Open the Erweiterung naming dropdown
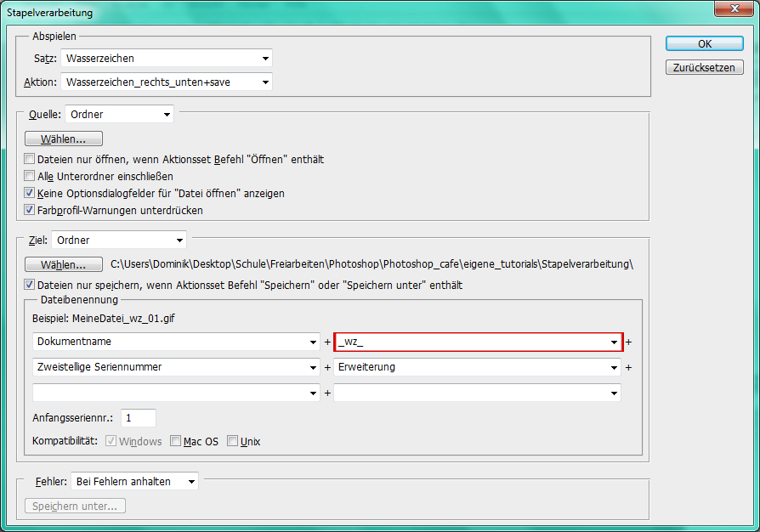760x532 pixels. click(x=477, y=367)
